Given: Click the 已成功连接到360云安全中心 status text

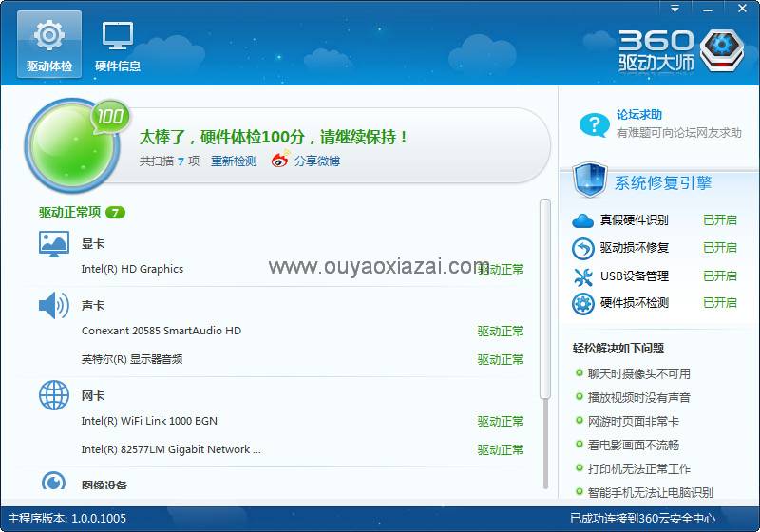Looking at the screenshot, I should click(642, 519).
